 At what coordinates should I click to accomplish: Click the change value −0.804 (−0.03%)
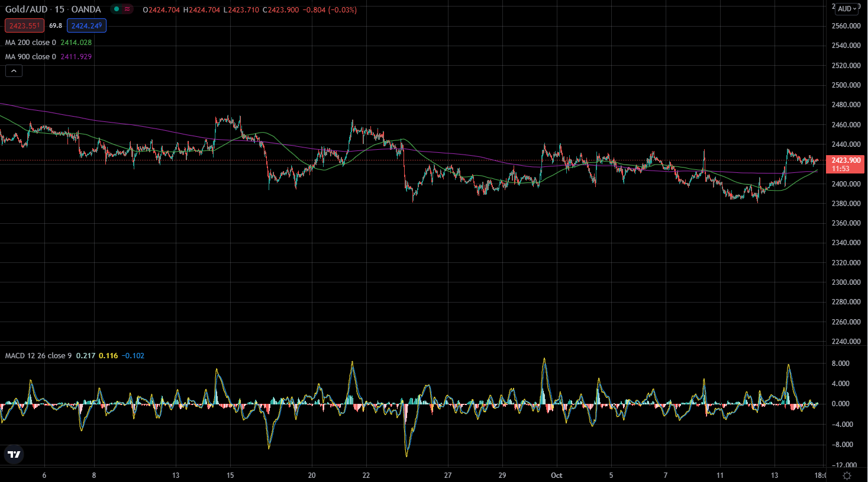tap(330, 10)
